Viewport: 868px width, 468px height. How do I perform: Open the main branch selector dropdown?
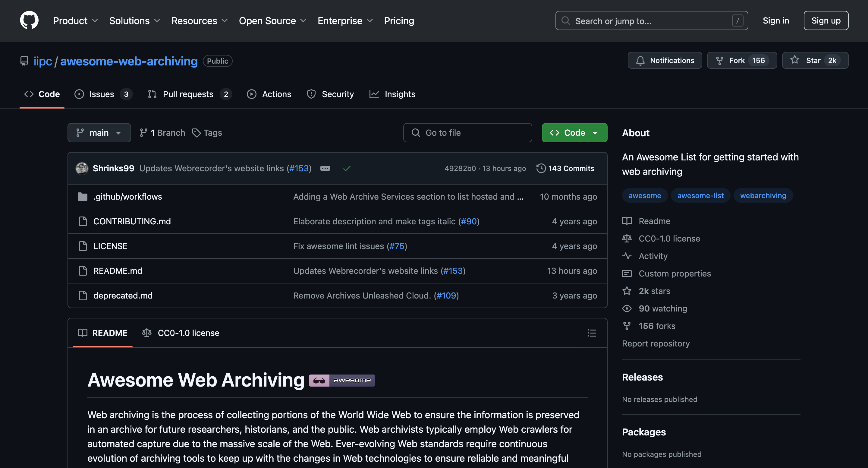click(x=99, y=133)
